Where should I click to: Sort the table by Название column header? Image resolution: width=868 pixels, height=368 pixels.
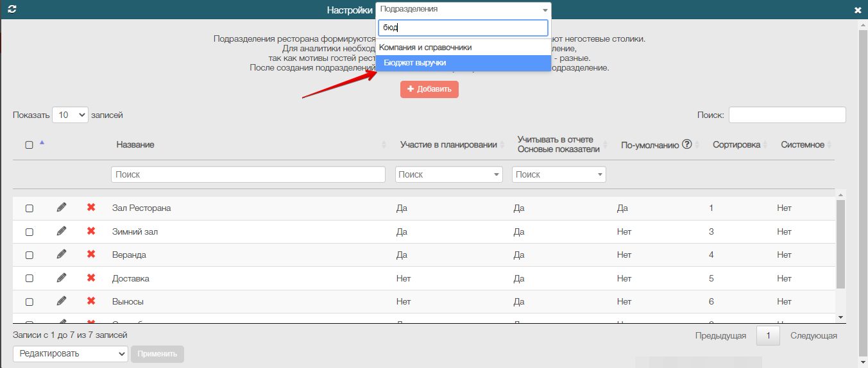[x=135, y=145]
